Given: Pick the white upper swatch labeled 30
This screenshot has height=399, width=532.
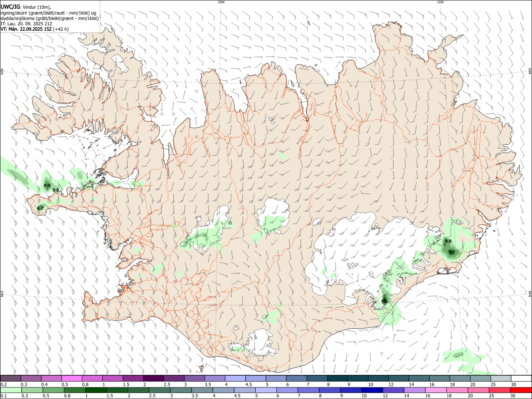Looking at the screenshot, I should coord(521,379).
